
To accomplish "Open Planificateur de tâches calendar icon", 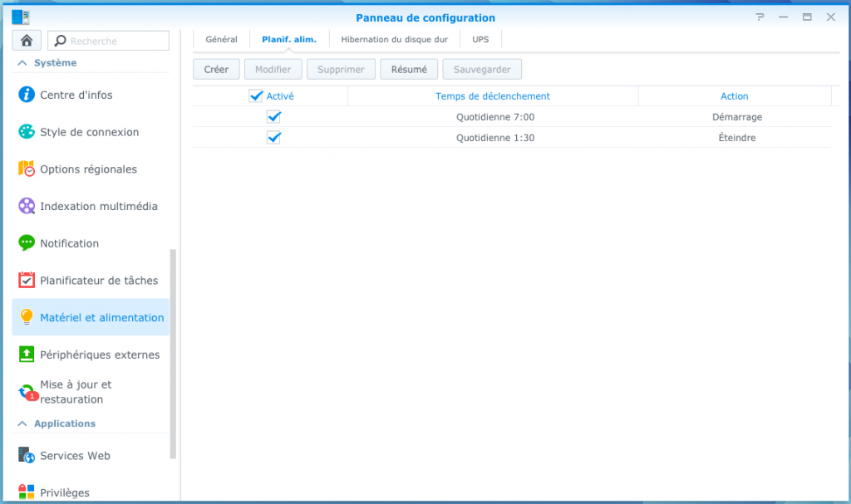I will (27, 281).
